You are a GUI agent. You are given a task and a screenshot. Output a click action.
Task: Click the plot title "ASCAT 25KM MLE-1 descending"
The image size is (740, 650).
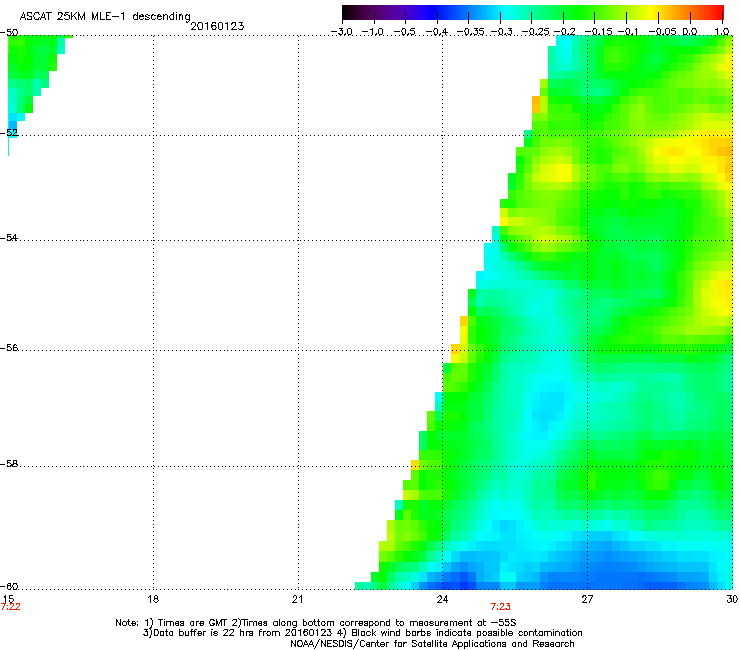point(105,17)
